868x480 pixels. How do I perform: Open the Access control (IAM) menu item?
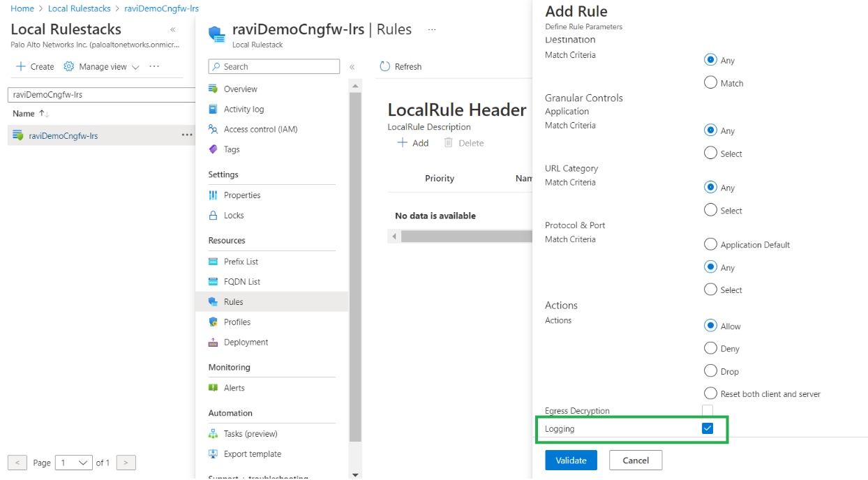click(x=260, y=130)
